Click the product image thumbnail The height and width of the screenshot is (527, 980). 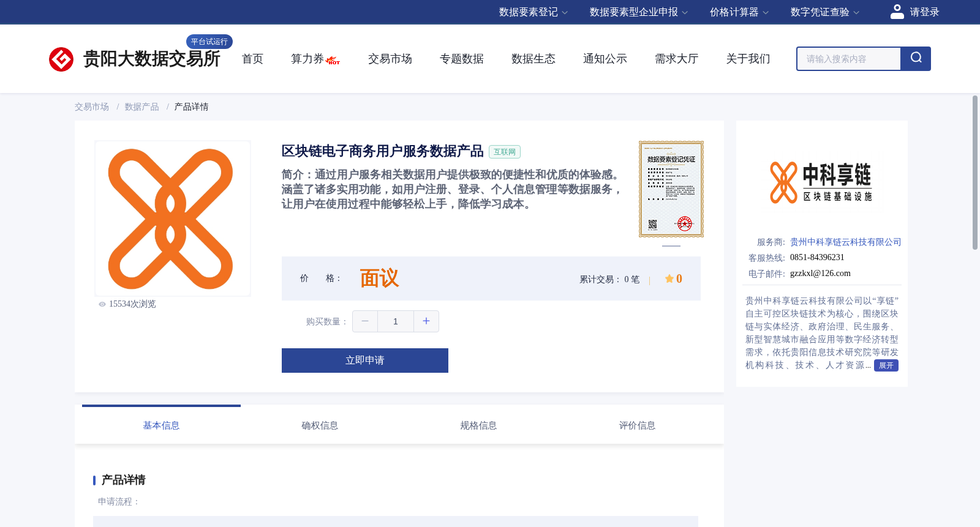pyautogui.click(x=173, y=219)
